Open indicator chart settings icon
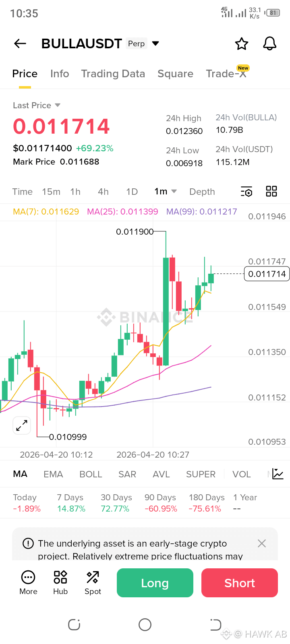This screenshot has width=290, height=644. tap(278, 474)
